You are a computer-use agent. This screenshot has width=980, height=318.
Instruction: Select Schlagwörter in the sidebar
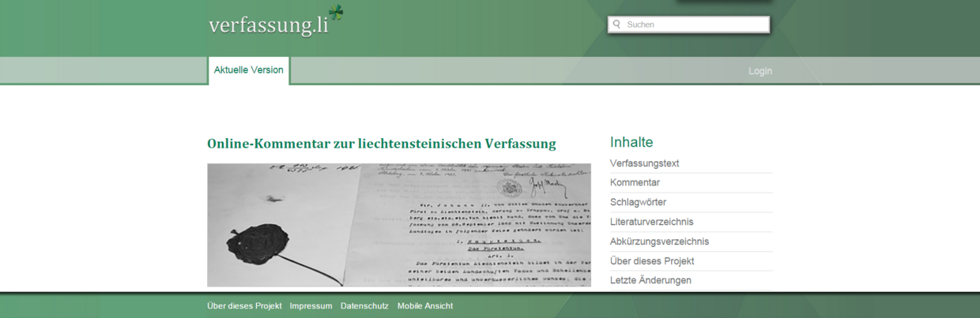638,202
